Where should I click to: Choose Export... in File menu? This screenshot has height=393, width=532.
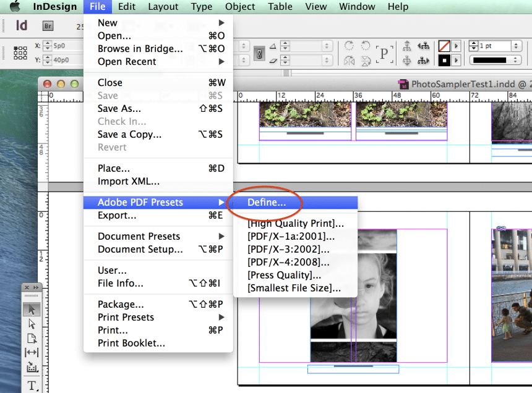point(158,216)
